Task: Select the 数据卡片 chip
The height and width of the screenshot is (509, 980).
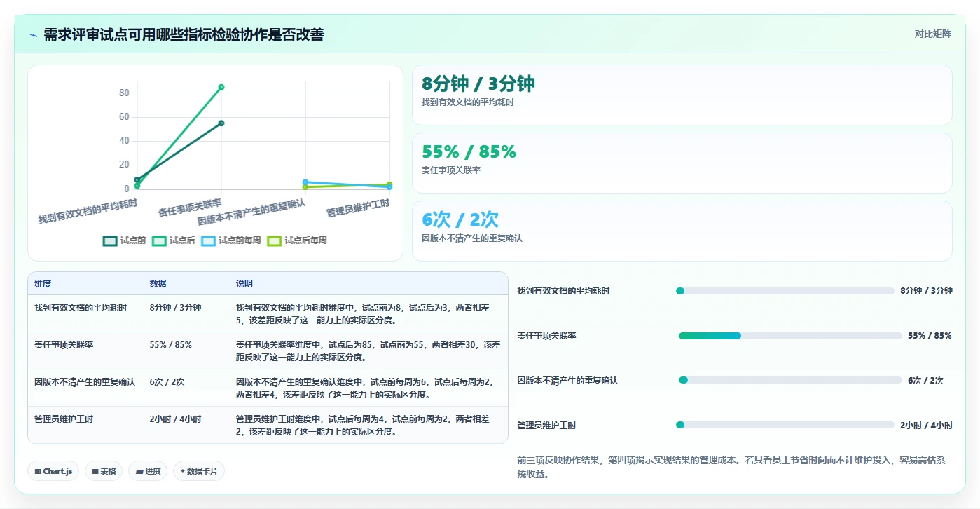Action: tap(199, 471)
